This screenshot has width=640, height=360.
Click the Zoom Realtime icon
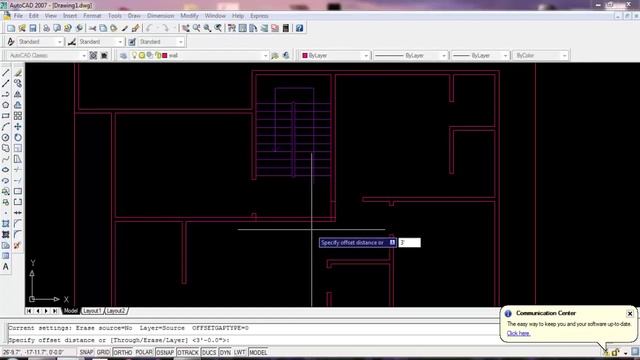tap(197, 28)
